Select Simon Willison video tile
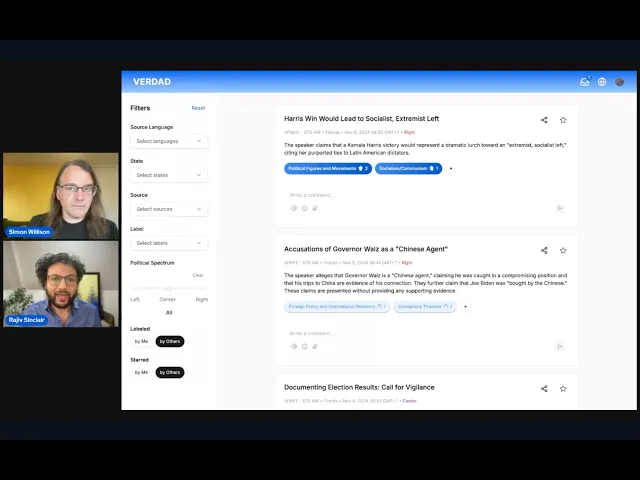Screen dimensions: 640x480 (61, 196)
